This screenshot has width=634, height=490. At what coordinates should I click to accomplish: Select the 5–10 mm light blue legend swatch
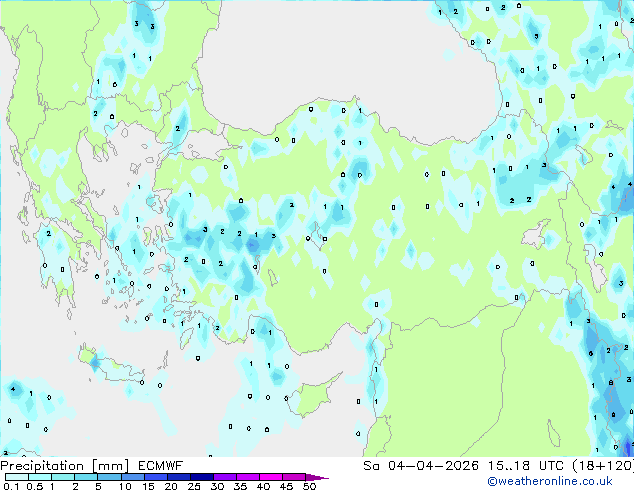109,477
